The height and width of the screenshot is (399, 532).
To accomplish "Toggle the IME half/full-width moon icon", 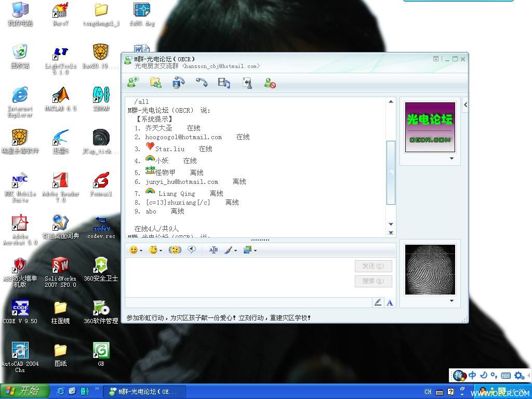I will click(484, 375).
